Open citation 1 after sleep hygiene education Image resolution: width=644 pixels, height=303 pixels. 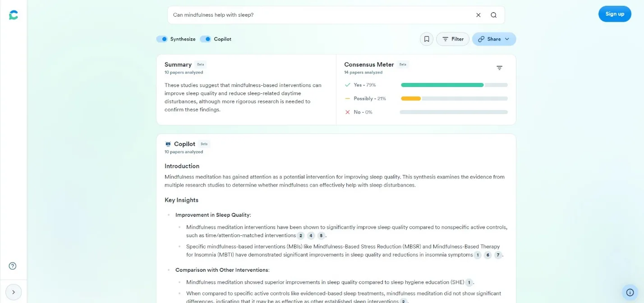[x=469, y=283]
